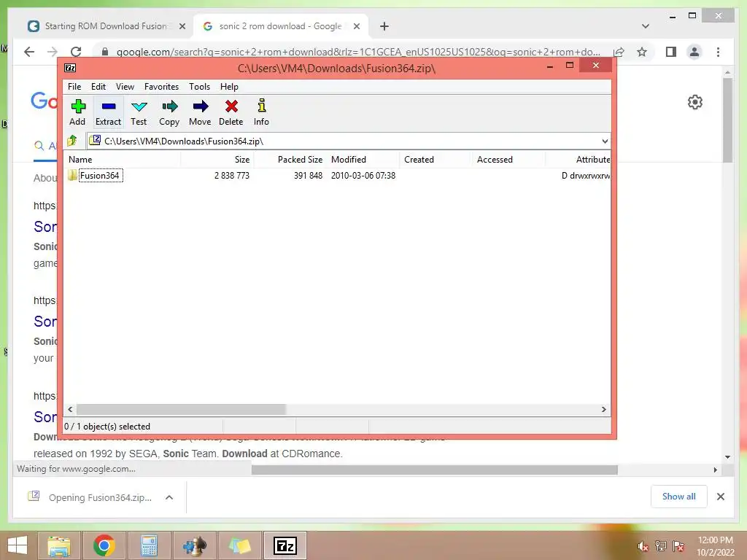This screenshot has width=747, height=560.
Task: Open the Action Center flag icon
Action: [678, 546]
